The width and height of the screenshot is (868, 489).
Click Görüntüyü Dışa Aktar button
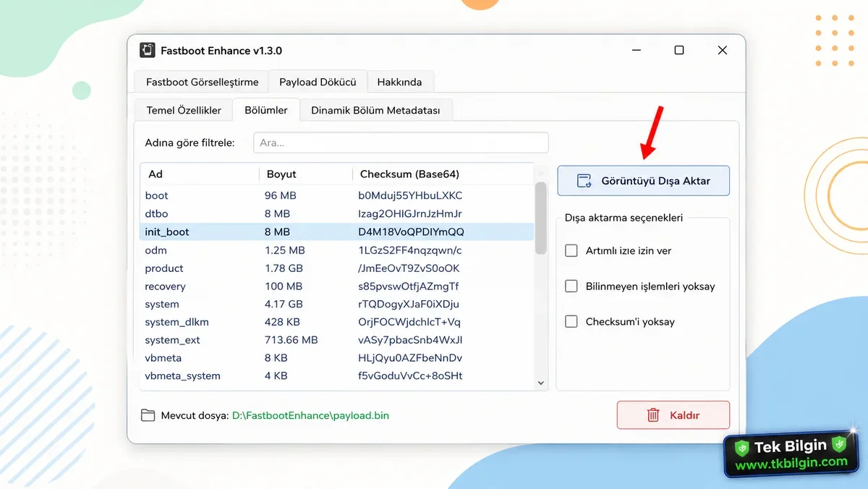point(643,181)
